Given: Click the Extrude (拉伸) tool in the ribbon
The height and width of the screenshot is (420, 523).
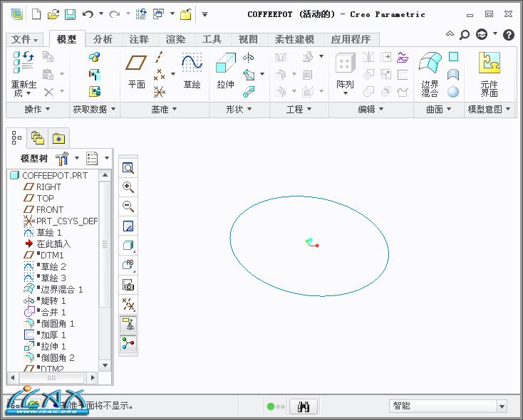Looking at the screenshot, I should 225,71.
